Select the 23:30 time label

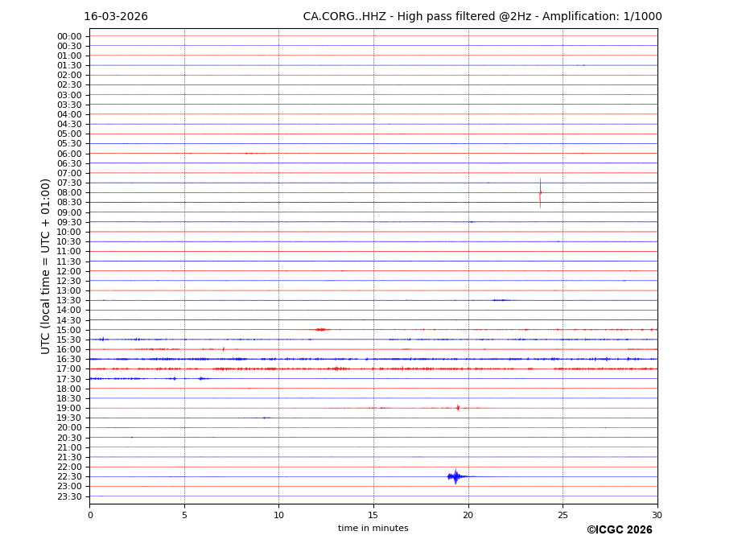pyautogui.click(x=69, y=496)
